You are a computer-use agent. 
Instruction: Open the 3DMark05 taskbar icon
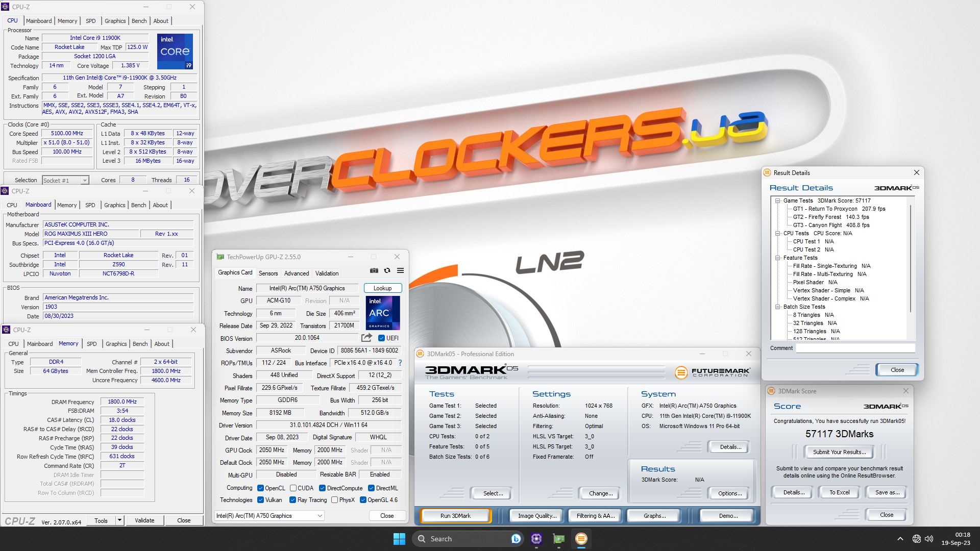581,539
